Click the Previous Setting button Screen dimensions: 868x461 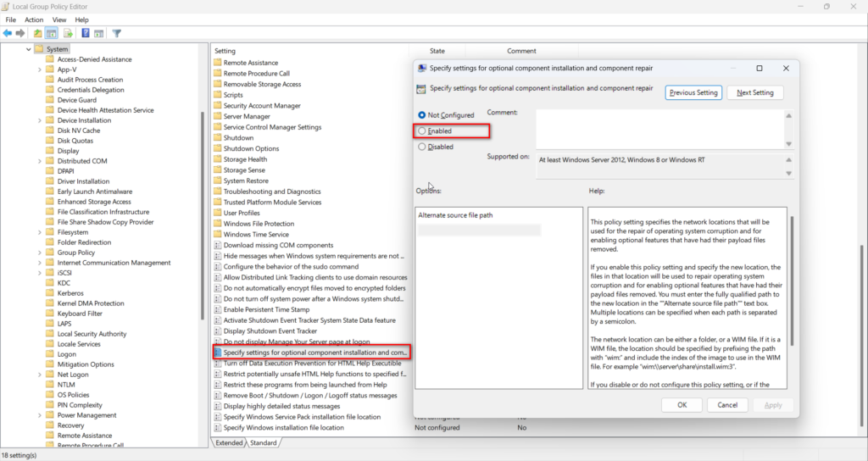693,92
